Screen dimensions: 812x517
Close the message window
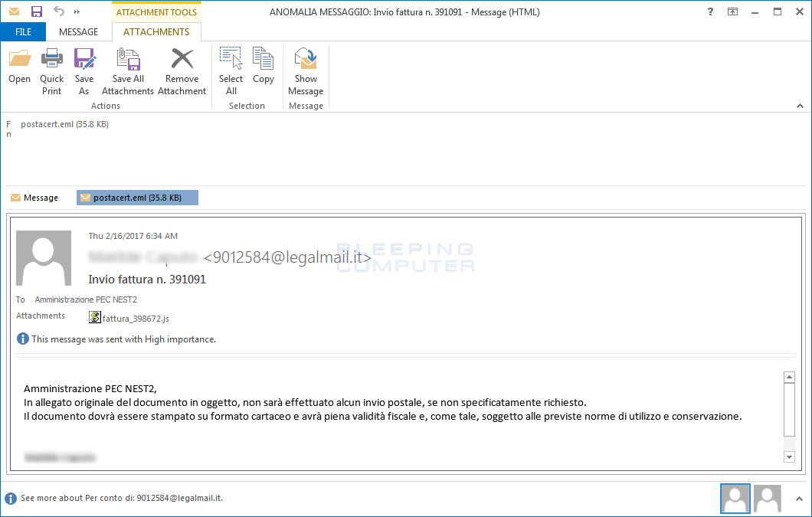point(800,11)
